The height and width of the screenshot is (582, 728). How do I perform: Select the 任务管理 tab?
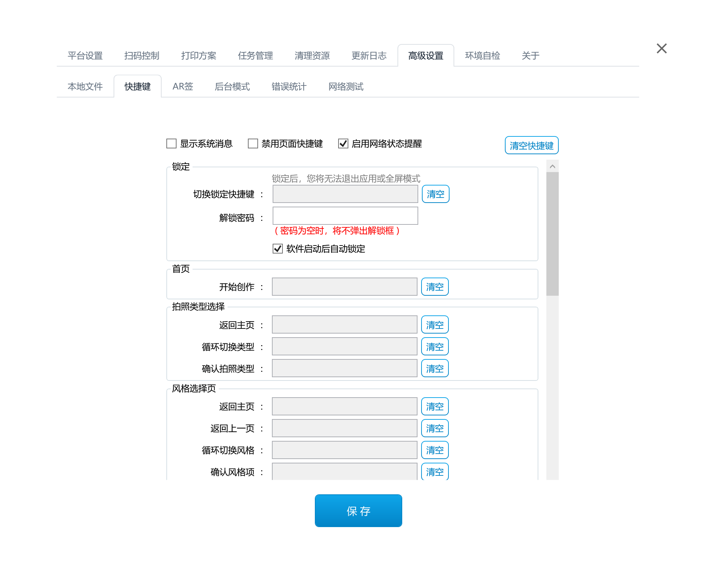point(256,56)
